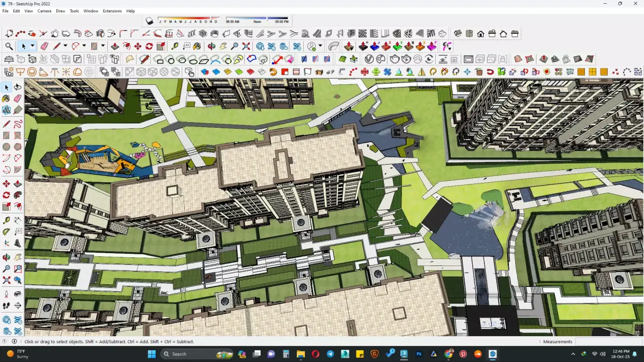Viewport: 644px width, 362px height.
Task: Open the Camera menu
Action: pyautogui.click(x=45, y=11)
